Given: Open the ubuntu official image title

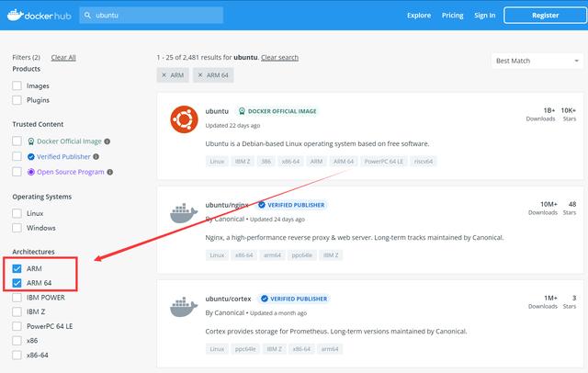Looking at the screenshot, I should click(217, 111).
